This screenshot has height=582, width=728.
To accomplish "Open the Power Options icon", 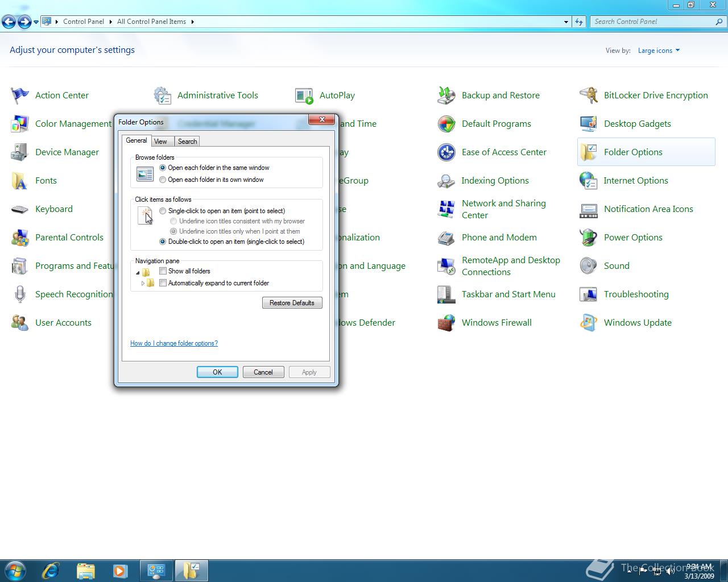I will (589, 238).
